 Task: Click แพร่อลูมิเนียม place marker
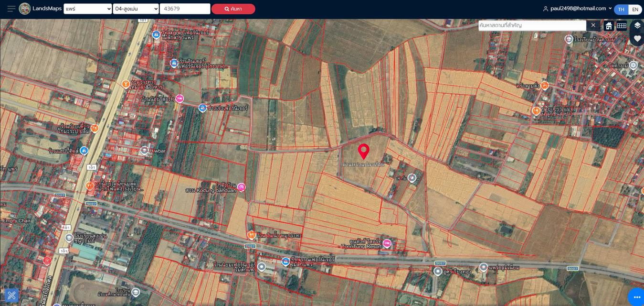[484, 267]
